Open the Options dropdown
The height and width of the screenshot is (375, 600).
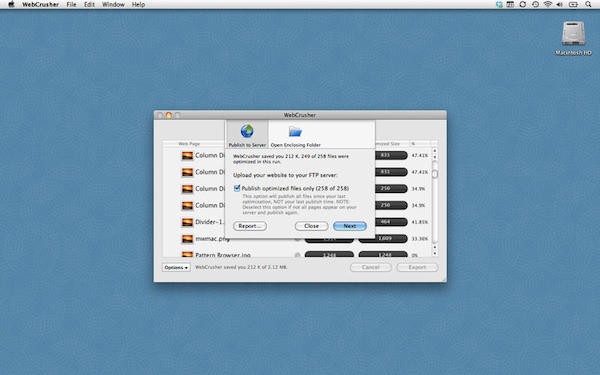tap(176, 267)
